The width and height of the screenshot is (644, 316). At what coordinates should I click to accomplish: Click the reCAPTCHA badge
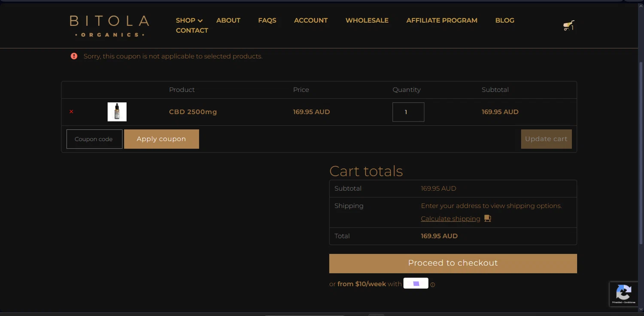click(623, 294)
